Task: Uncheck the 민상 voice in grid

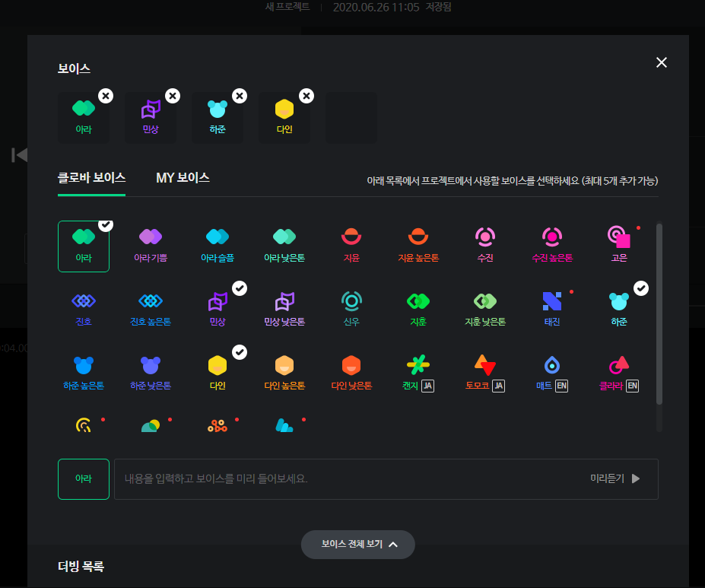Action: (218, 310)
